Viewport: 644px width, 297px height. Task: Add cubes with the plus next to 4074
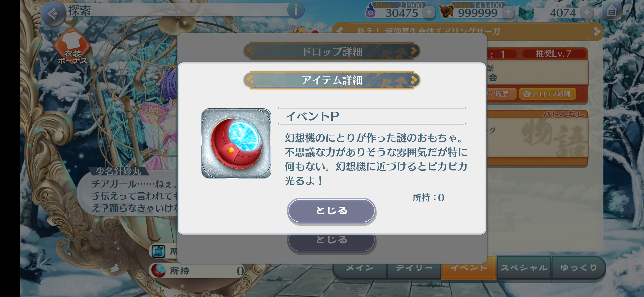(x=587, y=12)
